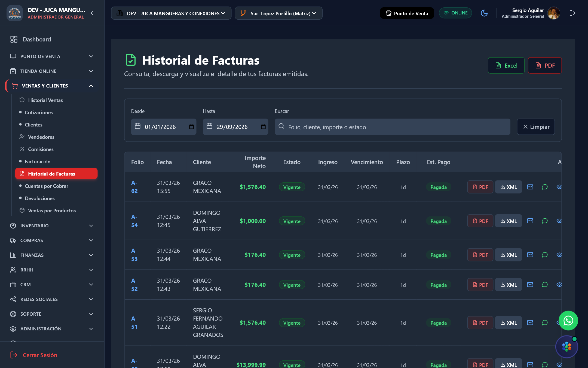Screen dimensions: 588x368
Task: Click the Hasta date field
Action: coord(235,127)
